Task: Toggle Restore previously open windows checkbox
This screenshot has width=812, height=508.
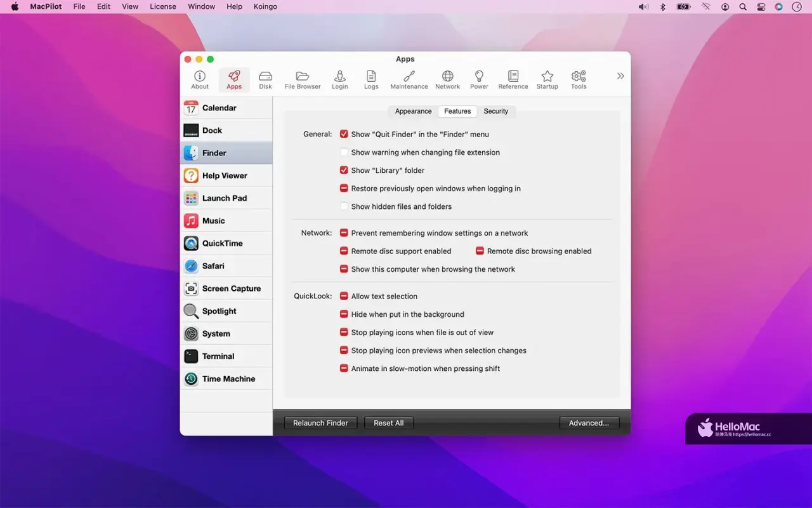Action: [x=344, y=188]
